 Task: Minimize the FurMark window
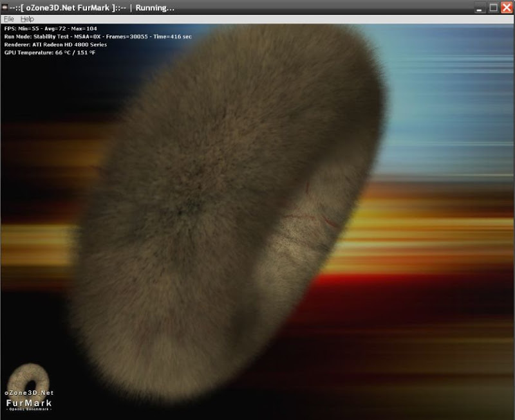[479, 8]
